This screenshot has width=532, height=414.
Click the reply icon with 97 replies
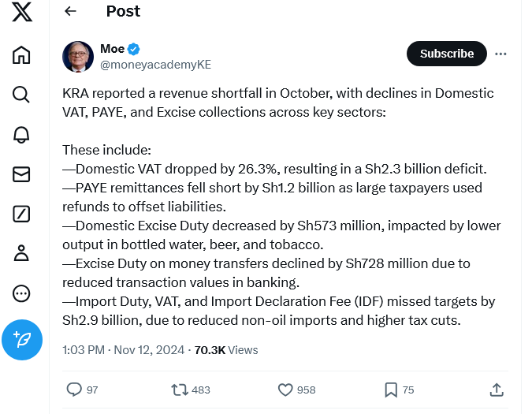pos(74,390)
